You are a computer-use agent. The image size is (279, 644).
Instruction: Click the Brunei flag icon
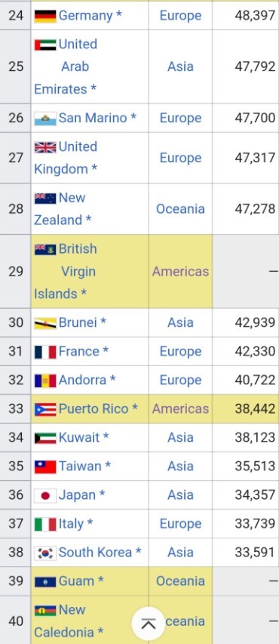[x=45, y=323]
